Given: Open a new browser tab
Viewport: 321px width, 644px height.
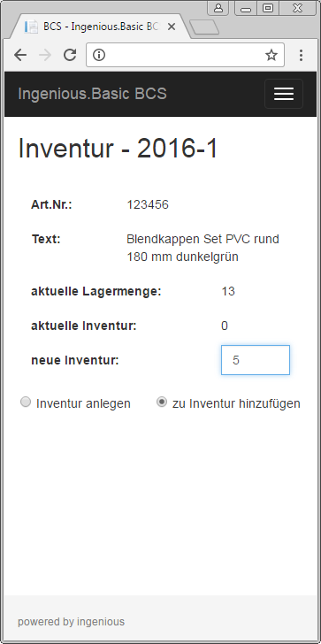Looking at the screenshot, I should (x=204, y=27).
